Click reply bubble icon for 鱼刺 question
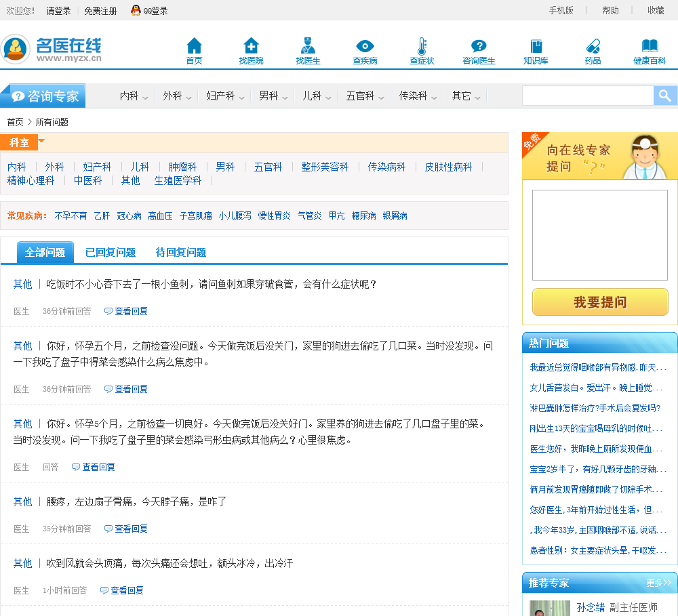The height and width of the screenshot is (616, 678). pyautogui.click(x=108, y=311)
